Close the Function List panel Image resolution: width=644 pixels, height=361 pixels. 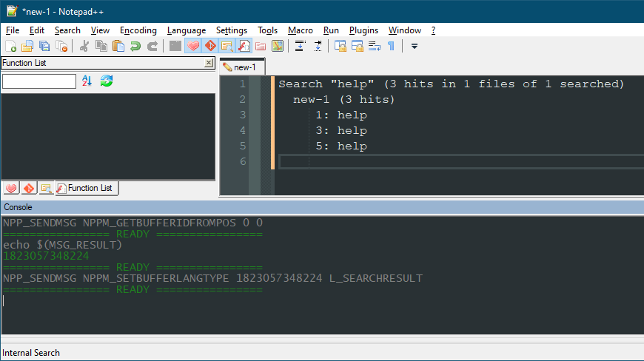pyautogui.click(x=209, y=63)
